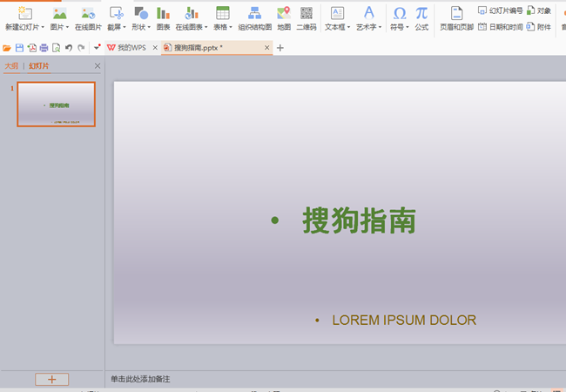Expand the Table (表格) dropdown arrow
The image size is (566, 392).
click(231, 27)
